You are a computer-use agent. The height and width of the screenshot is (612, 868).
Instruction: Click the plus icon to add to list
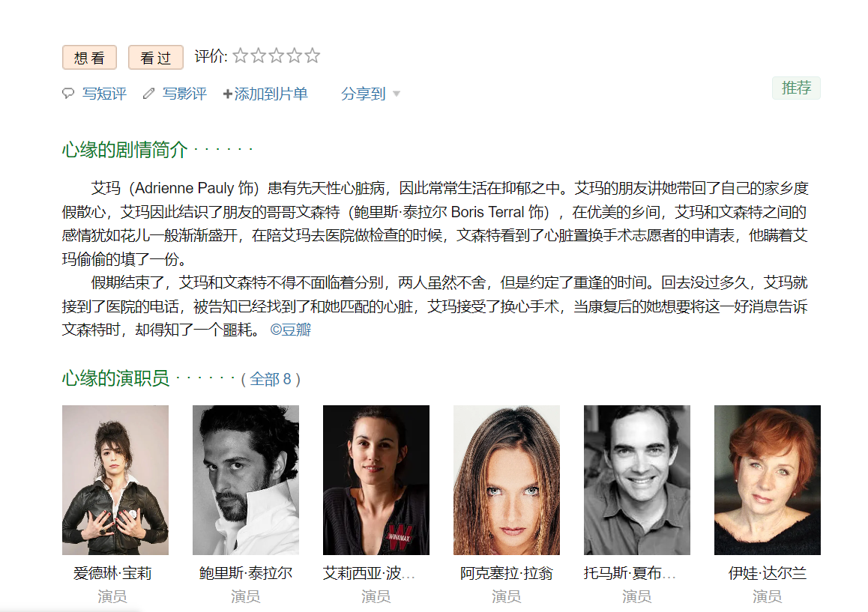point(228,94)
